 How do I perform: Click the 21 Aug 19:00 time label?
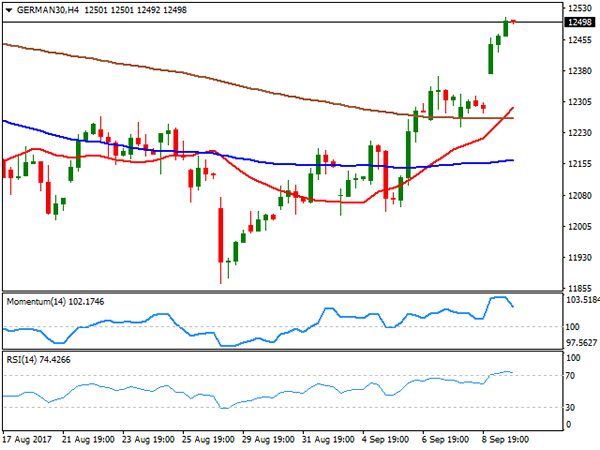click(88, 439)
